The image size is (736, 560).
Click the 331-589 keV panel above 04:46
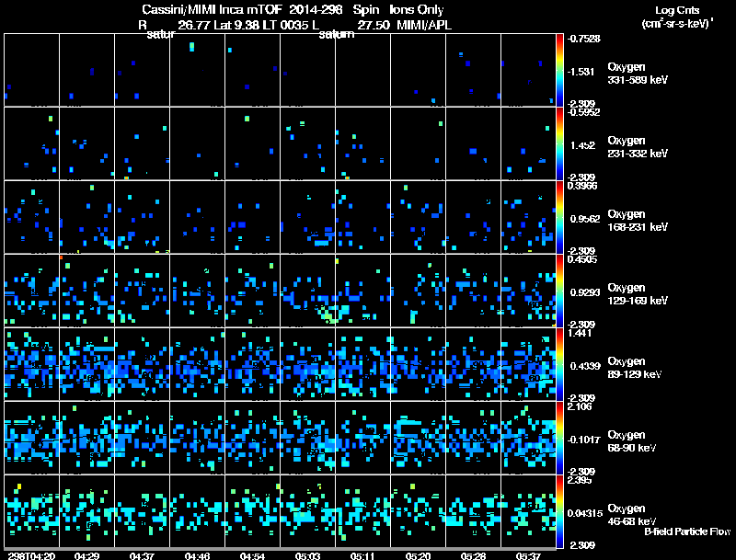tap(197, 70)
